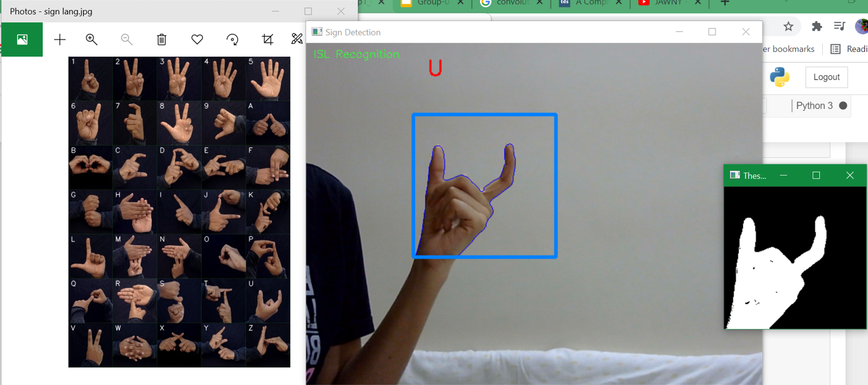Maximize the Photos window
Image resolution: width=868 pixels, height=385 pixels.
(308, 11)
